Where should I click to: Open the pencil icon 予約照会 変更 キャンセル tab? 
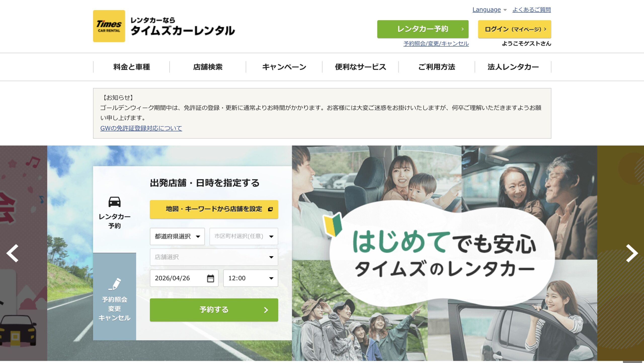click(114, 299)
